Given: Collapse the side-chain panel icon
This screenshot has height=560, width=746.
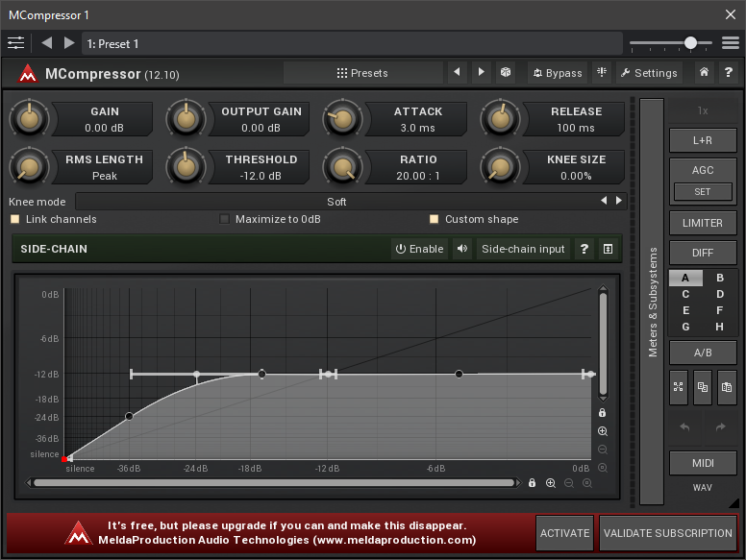Looking at the screenshot, I should tap(608, 249).
